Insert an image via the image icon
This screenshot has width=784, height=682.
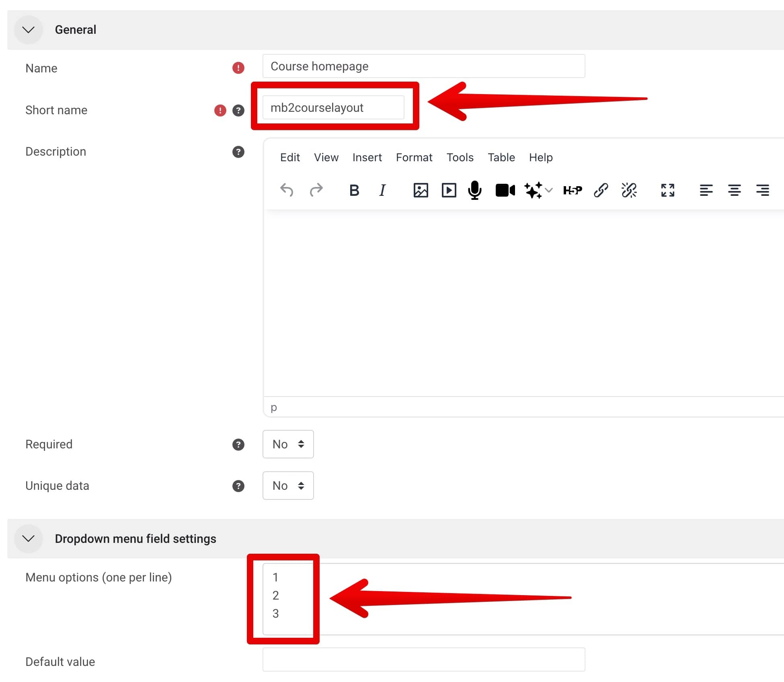[421, 190]
